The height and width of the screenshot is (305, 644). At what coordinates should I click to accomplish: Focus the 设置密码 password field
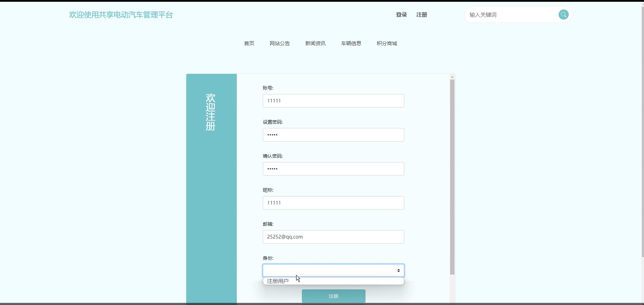[x=333, y=135]
